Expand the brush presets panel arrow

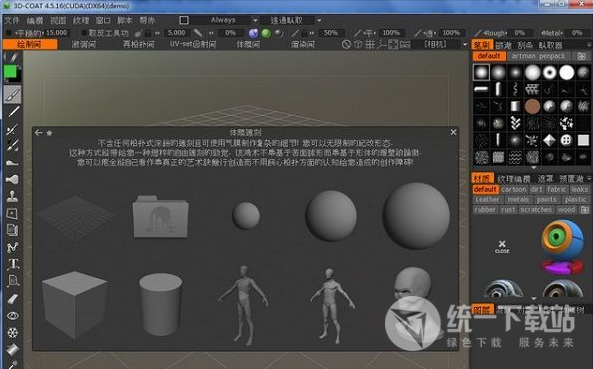[534, 167]
